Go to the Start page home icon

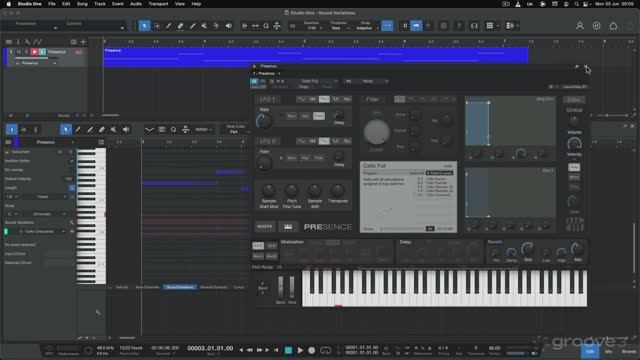pos(613,26)
